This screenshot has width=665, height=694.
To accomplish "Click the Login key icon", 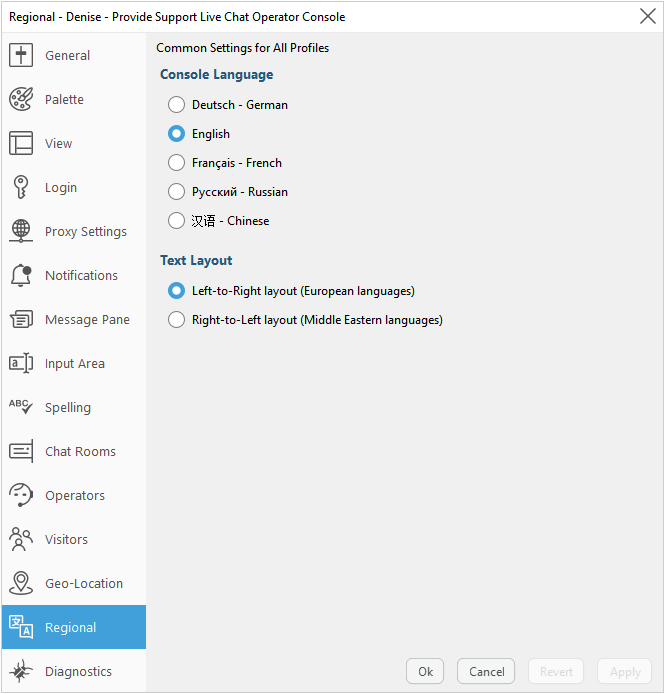I will pyautogui.click(x=21, y=187).
